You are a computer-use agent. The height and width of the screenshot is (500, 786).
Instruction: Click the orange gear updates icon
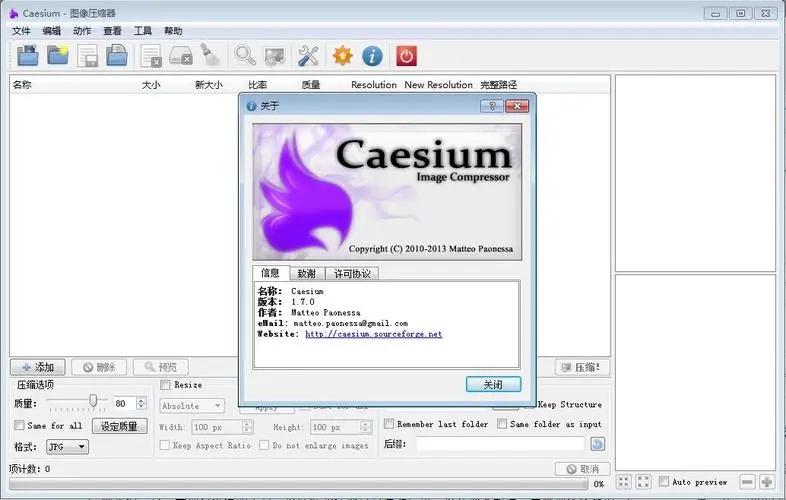(x=342, y=56)
